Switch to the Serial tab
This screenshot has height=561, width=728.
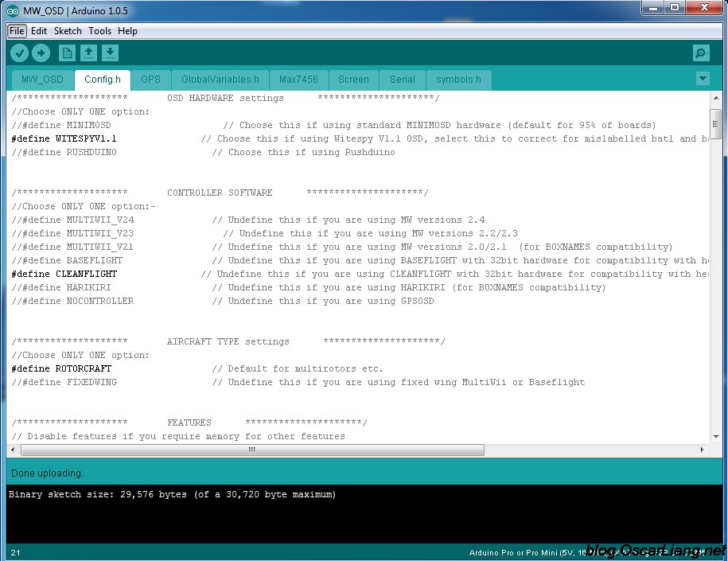pos(402,80)
